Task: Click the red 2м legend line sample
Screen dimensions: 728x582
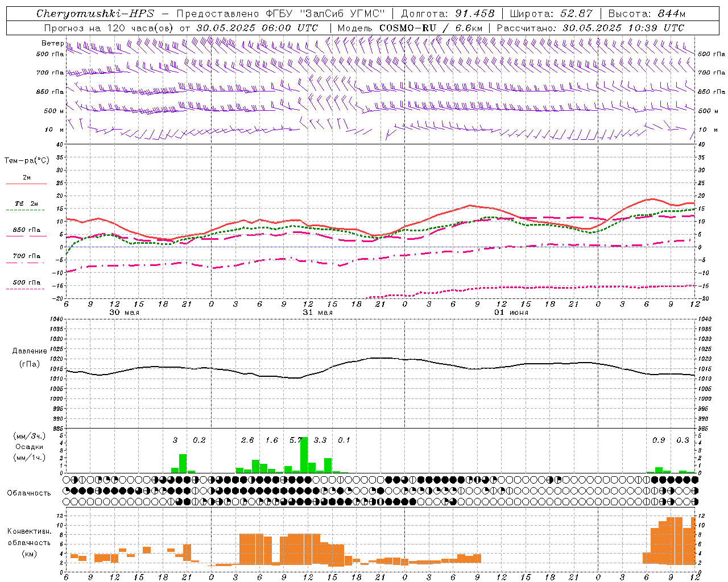Action: [27, 184]
